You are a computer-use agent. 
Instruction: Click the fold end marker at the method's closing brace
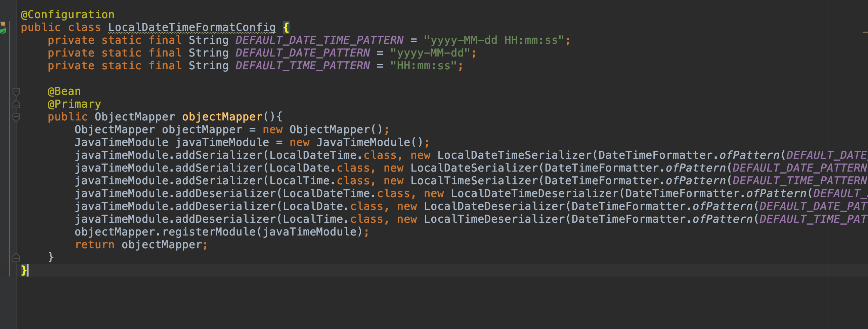[16, 257]
